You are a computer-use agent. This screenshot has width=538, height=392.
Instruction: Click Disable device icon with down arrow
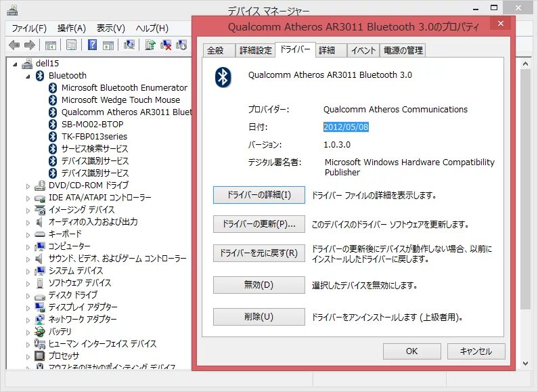click(181, 45)
